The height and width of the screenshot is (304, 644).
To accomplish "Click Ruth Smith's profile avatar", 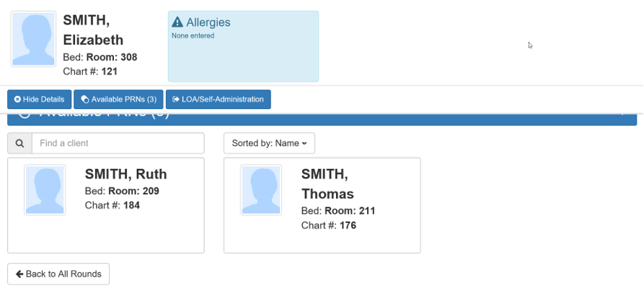I will pos(45,190).
